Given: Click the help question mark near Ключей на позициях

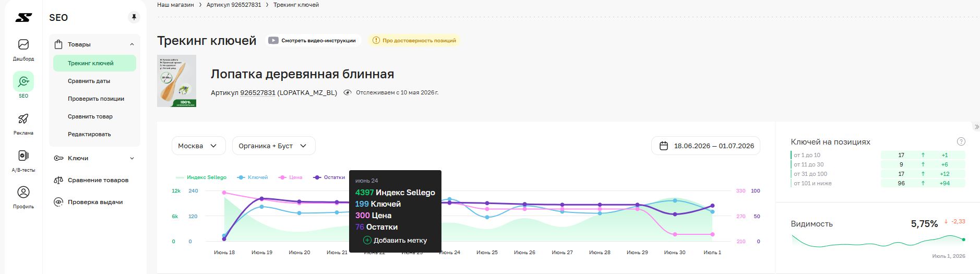Looking at the screenshot, I should point(961,141).
